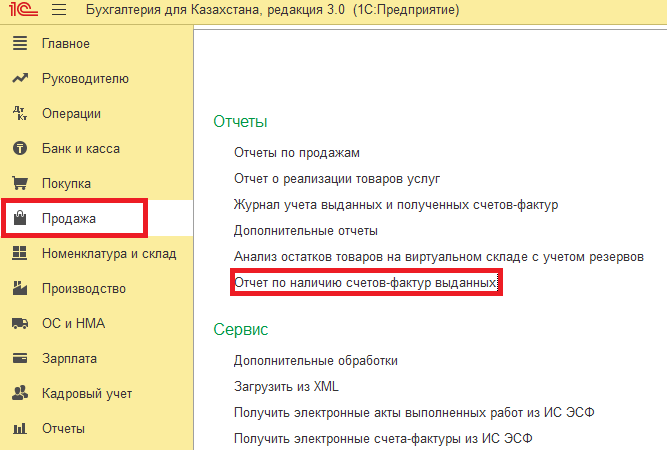
Task: Click the Продажа shopping bag icon
Action: 19,219
